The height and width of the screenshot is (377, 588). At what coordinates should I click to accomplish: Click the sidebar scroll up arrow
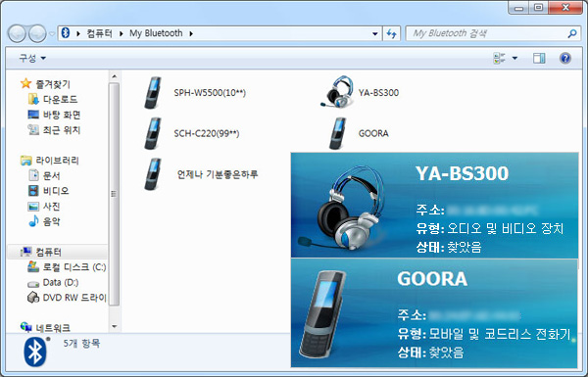pyautogui.click(x=115, y=76)
